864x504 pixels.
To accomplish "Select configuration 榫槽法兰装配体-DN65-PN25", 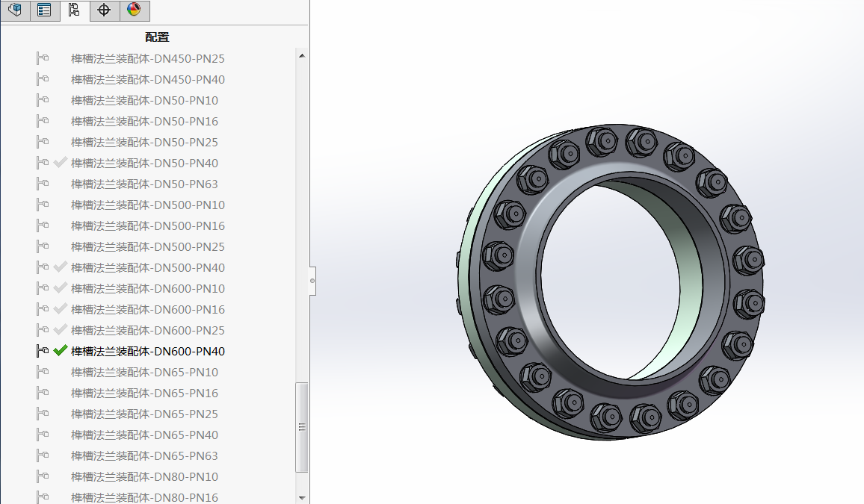I will (x=144, y=414).
